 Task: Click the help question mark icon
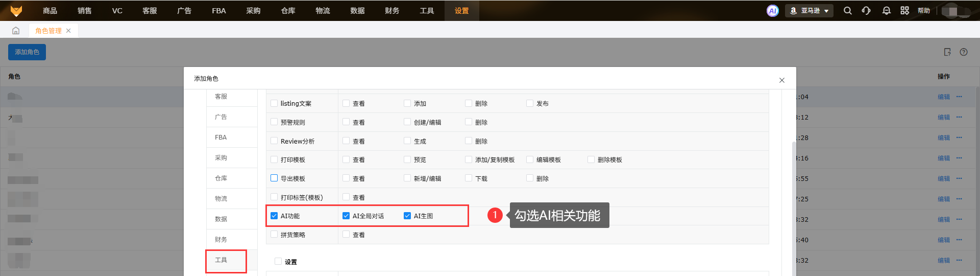964,52
